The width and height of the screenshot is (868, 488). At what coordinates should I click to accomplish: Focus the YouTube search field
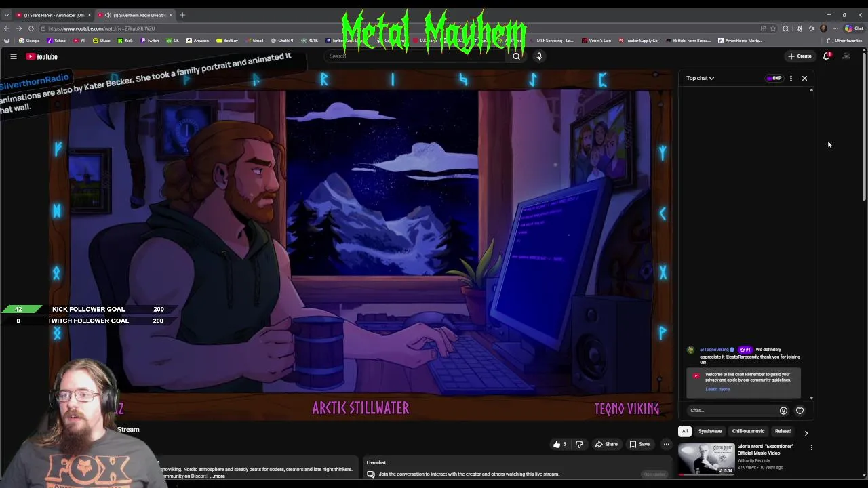[416, 56]
